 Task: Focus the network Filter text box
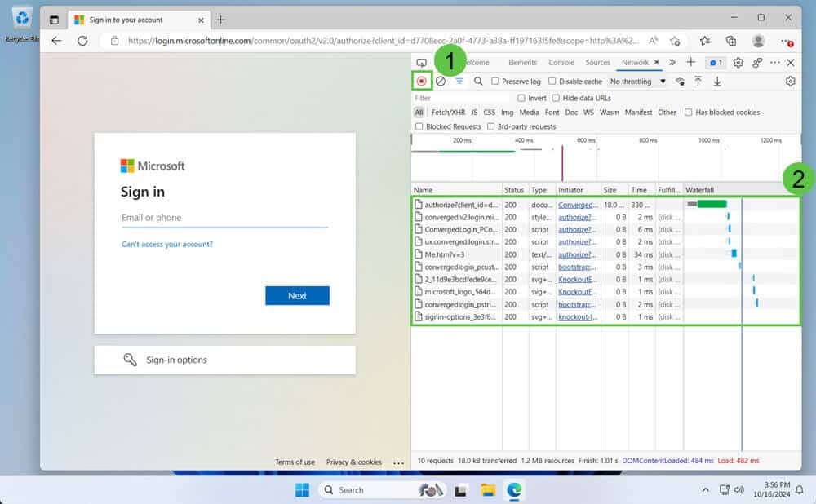[460, 98]
